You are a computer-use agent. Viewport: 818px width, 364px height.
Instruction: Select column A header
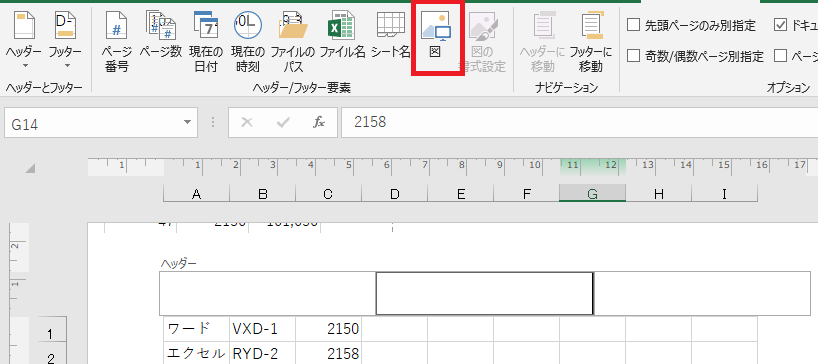click(x=196, y=194)
